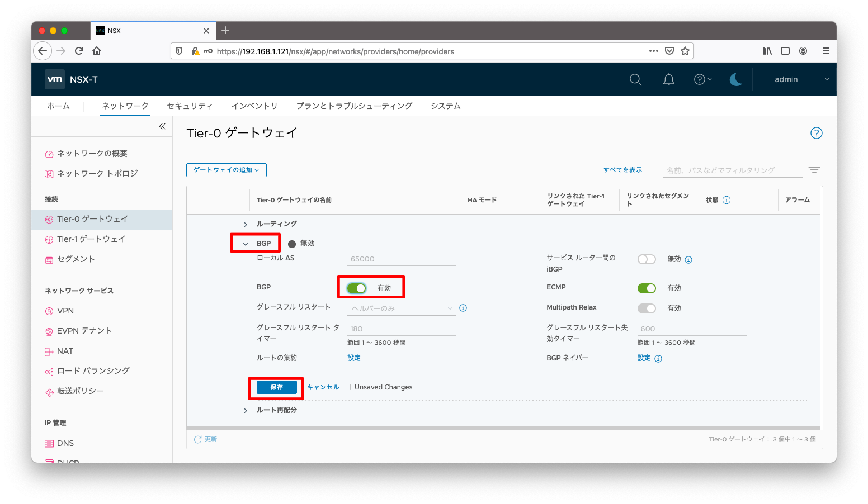The image size is (868, 504).
Task: Toggle the BGP 有効 switch
Action: (356, 288)
